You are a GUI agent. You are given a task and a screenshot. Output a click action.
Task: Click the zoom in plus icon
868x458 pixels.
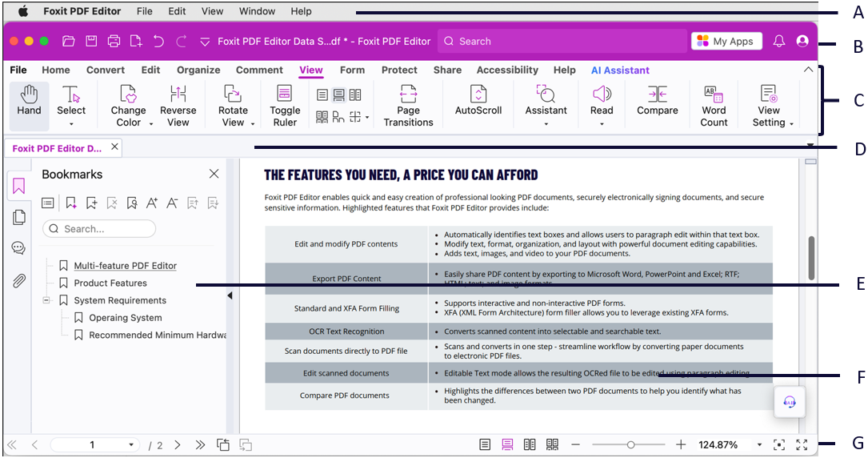click(x=681, y=444)
